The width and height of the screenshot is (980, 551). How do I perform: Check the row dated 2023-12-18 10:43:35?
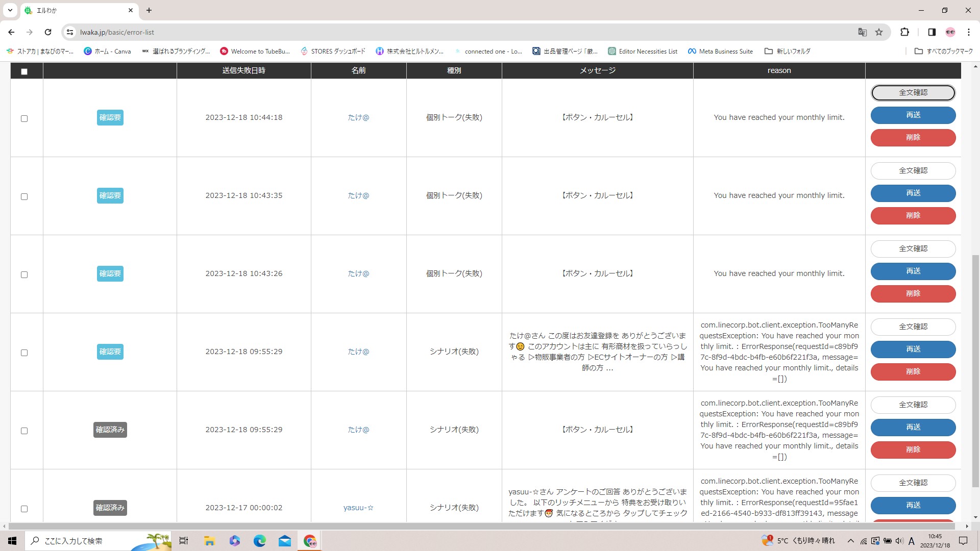click(24, 196)
